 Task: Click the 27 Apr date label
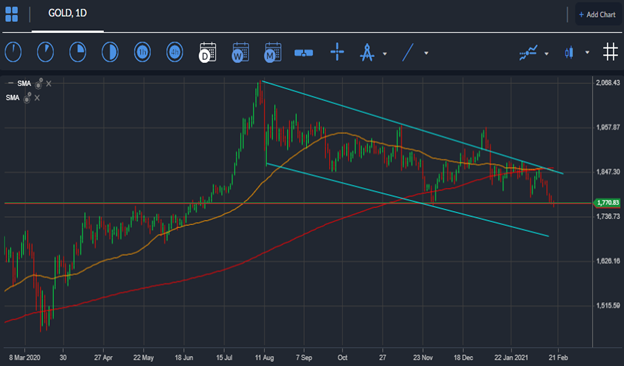pyautogui.click(x=103, y=358)
